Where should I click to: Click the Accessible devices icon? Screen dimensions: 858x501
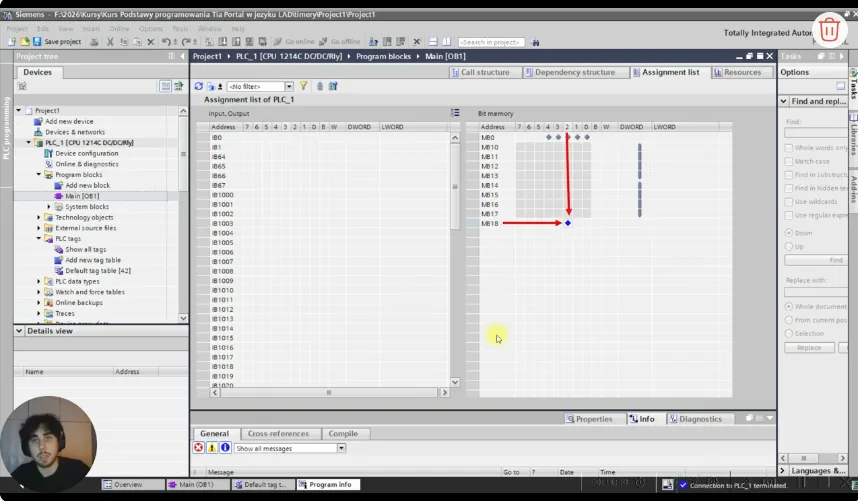pyautogui.click(x=373, y=42)
